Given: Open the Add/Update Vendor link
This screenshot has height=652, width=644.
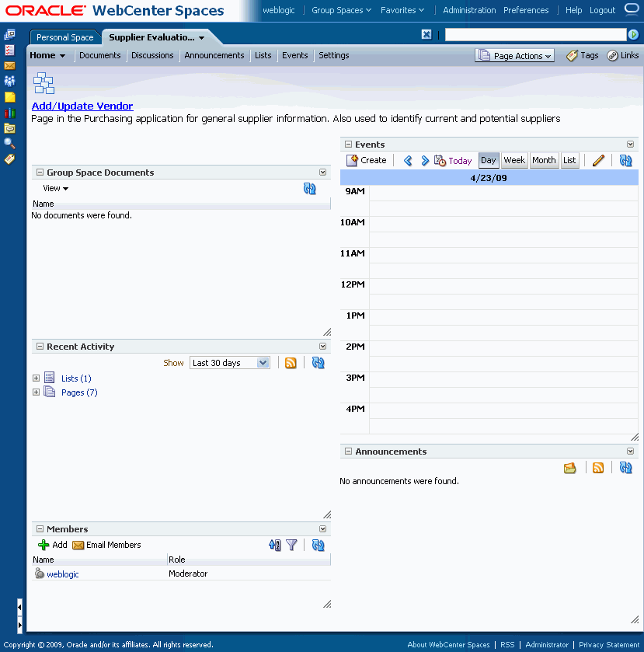Looking at the screenshot, I should [82, 106].
